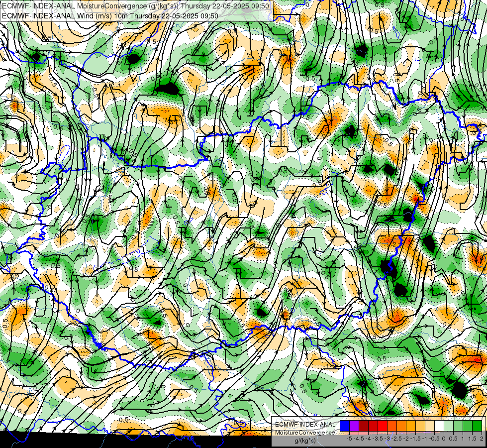The height and width of the screenshot is (448, 487).
Task: Click the legend text 'MoistureConvergence'
Action: coord(305,433)
